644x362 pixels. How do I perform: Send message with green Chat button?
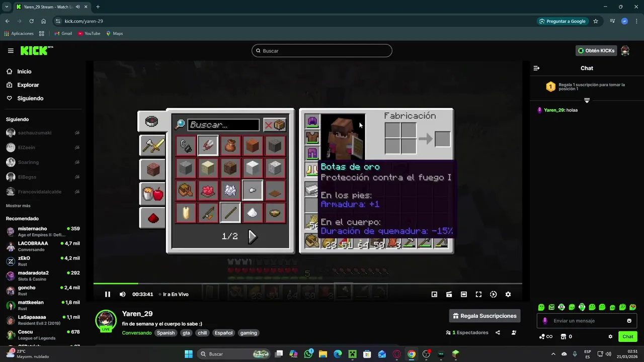628,336
